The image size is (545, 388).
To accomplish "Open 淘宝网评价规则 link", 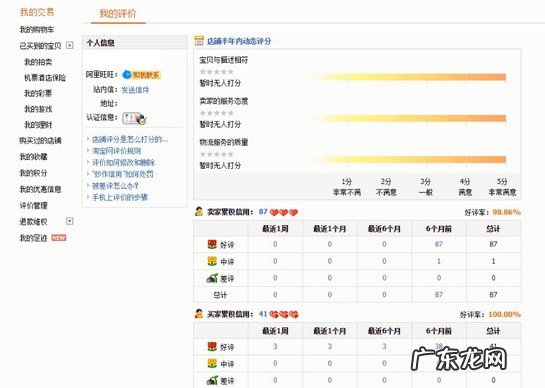I will [116, 151].
